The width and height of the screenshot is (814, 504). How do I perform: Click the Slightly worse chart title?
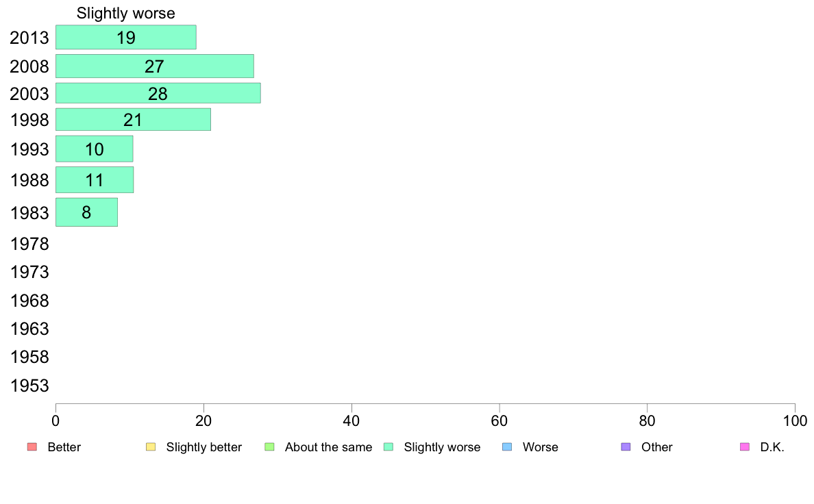point(125,14)
